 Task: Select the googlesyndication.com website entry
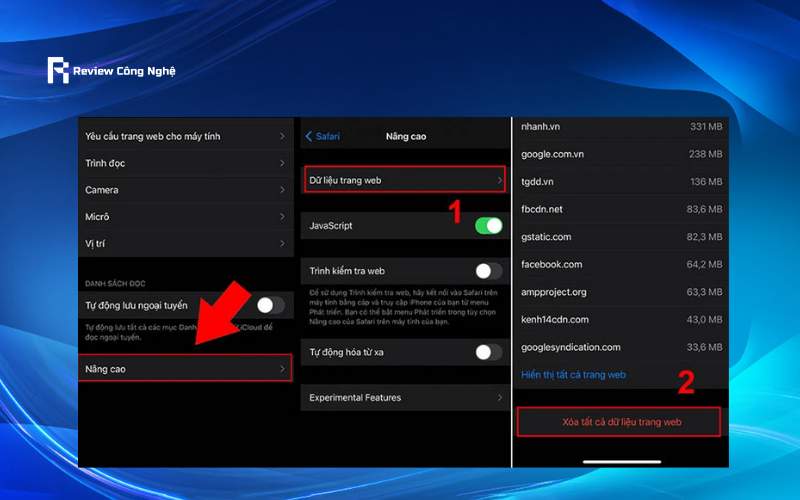click(x=621, y=347)
